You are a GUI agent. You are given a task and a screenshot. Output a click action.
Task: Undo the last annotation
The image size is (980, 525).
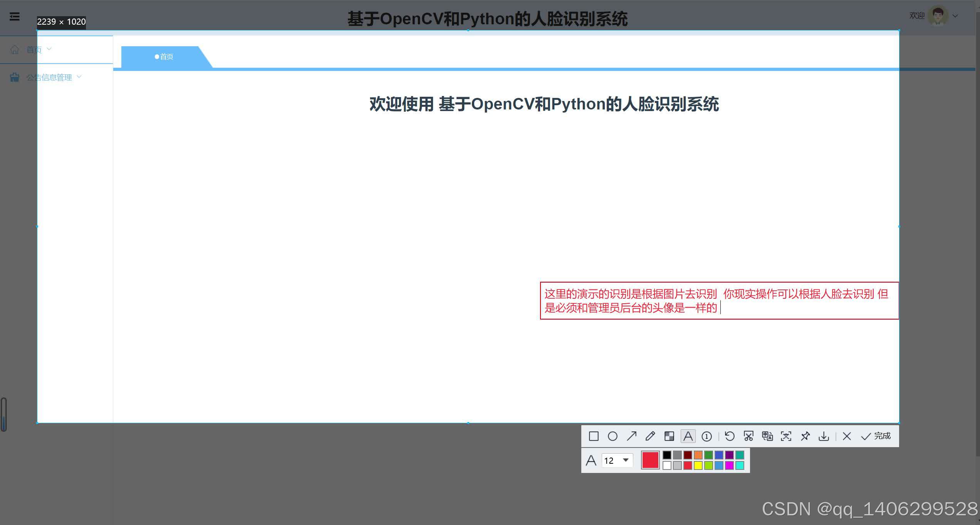(730, 436)
